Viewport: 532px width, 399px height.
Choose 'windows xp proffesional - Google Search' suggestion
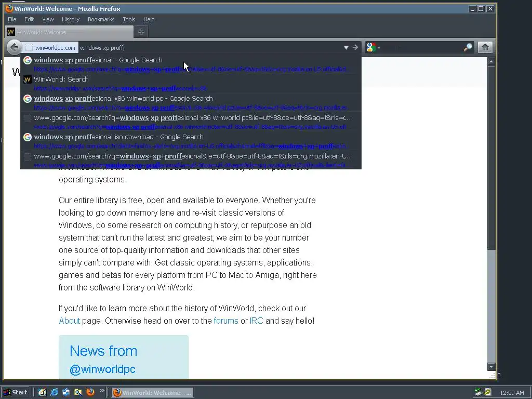coord(191,63)
